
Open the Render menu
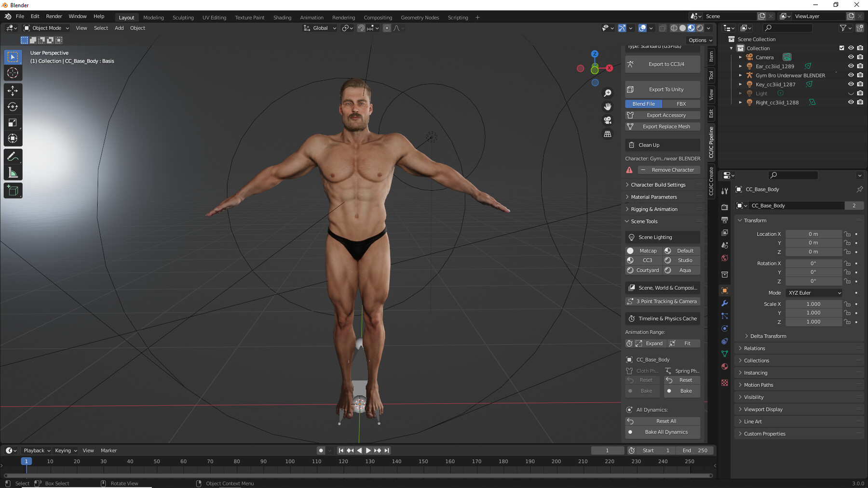[x=54, y=16]
